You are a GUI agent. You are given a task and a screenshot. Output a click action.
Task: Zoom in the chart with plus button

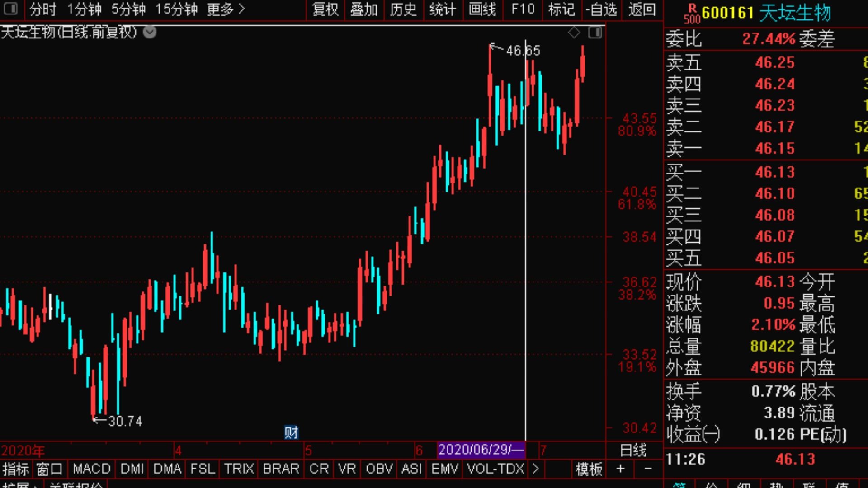pyautogui.click(x=620, y=469)
